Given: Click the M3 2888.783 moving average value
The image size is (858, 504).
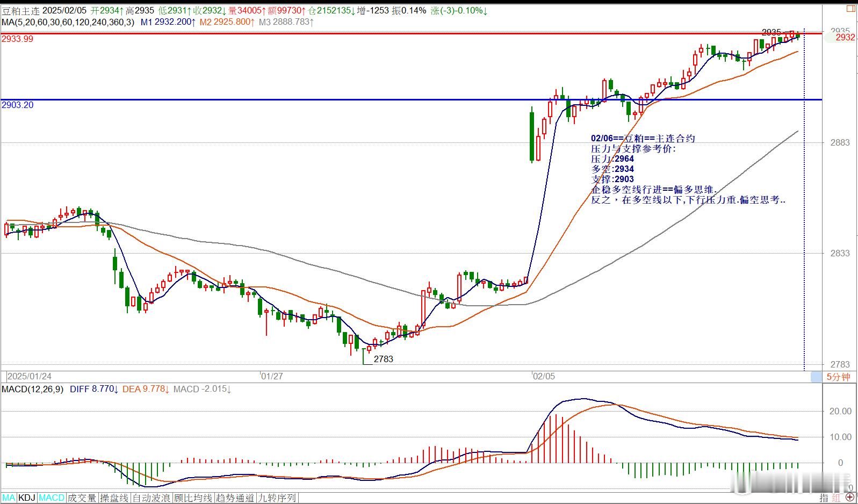Looking at the screenshot, I should [286, 22].
